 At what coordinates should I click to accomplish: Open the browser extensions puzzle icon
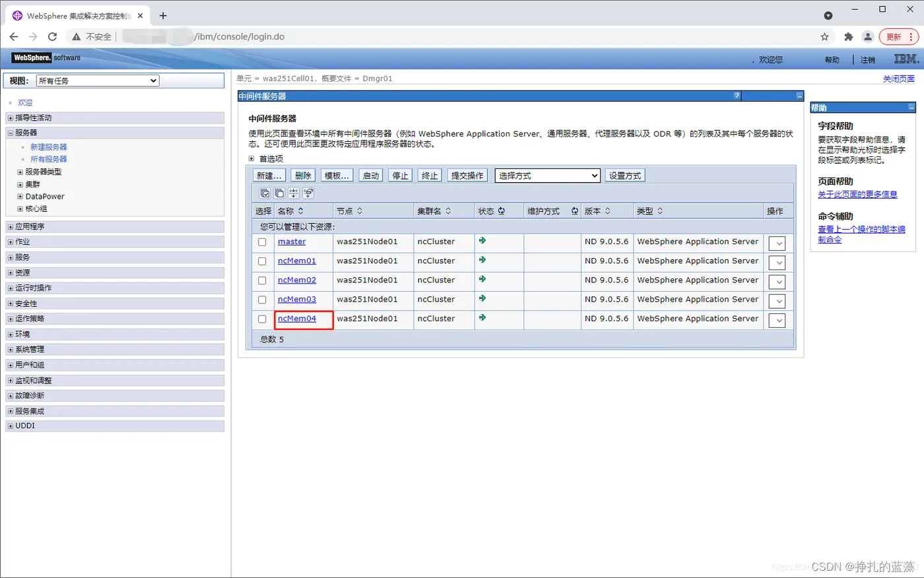(x=849, y=37)
